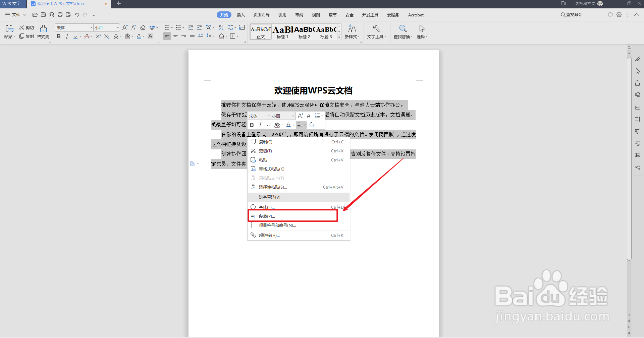The width and height of the screenshot is (644, 338).
Task: Click the 新样式 icon
Action: click(352, 28)
